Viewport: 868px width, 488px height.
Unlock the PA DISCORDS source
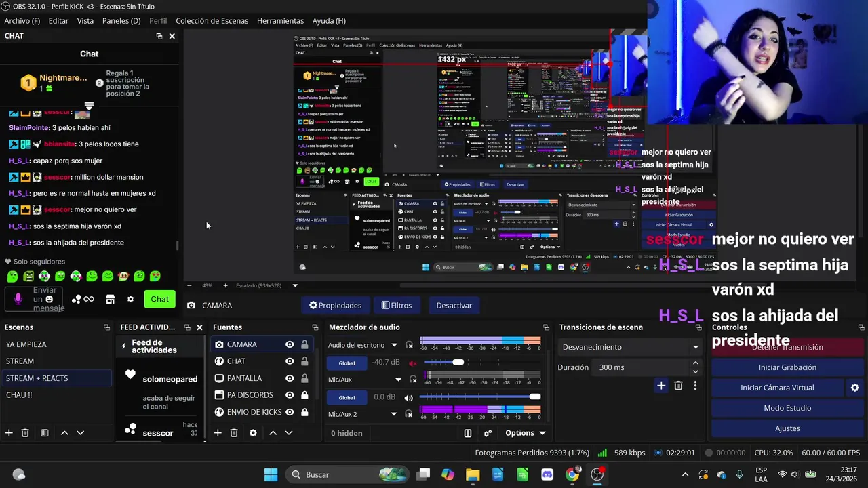point(304,395)
